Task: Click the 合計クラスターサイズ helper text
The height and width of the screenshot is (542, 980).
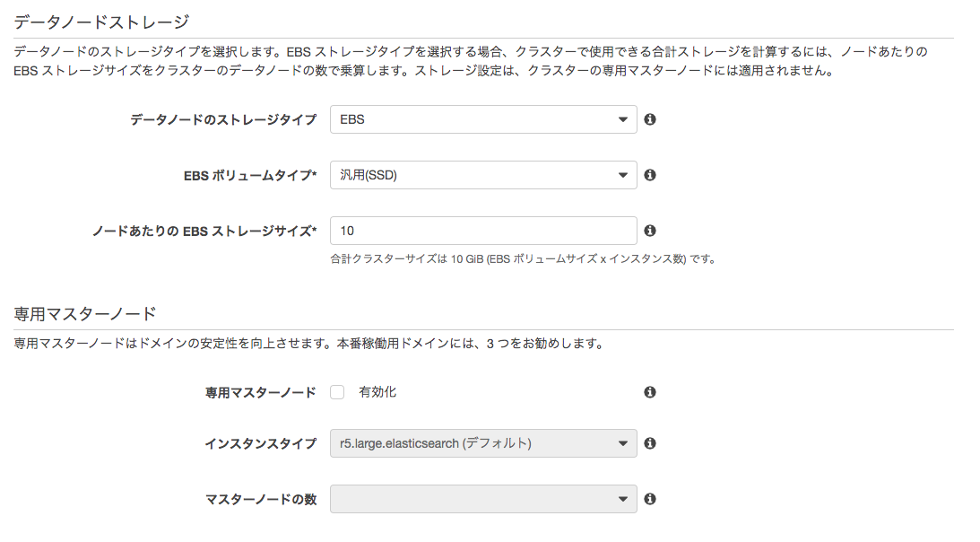Action: coord(522,259)
